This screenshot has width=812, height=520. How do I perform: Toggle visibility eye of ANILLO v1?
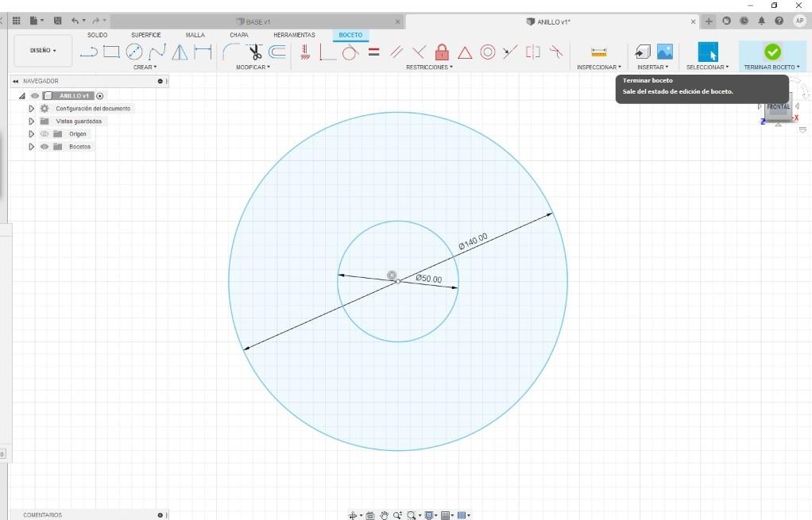(x=35, y=96)
